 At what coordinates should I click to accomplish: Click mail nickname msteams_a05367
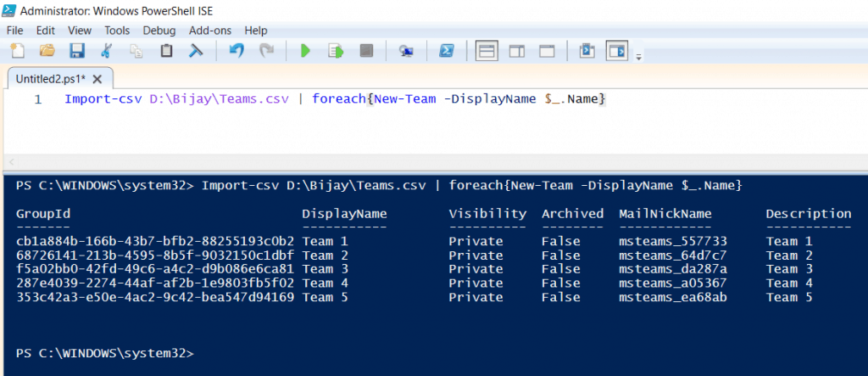pyautogui.click(x=672, y=283)
